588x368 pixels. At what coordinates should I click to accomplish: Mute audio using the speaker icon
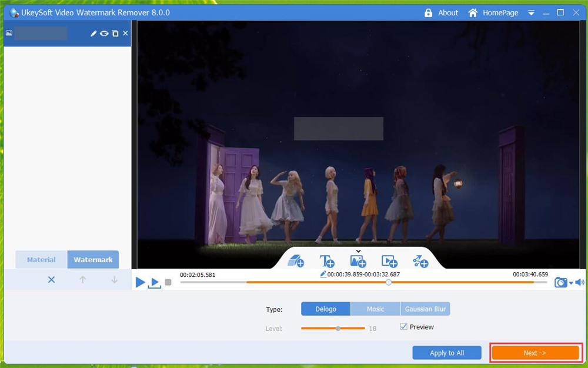[x=579, y=283]
